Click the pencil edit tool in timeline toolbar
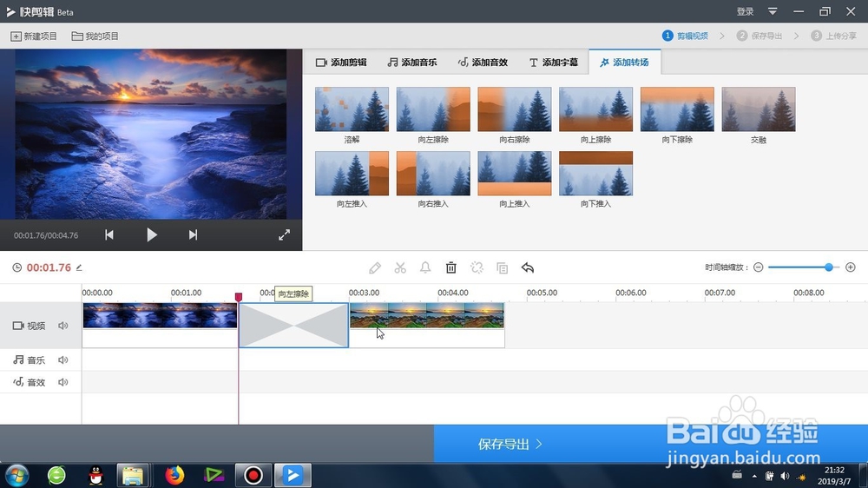Image resolution: width=868 pixels, height=488 pixels. click(375, 268)
